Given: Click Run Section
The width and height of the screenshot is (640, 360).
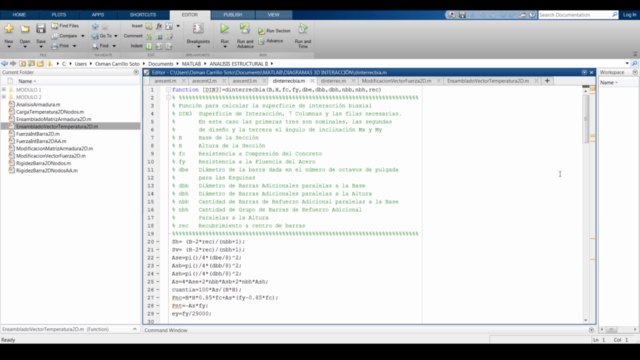Looking at the screenshot, I should pyautogui.click(x=274, y=31).
